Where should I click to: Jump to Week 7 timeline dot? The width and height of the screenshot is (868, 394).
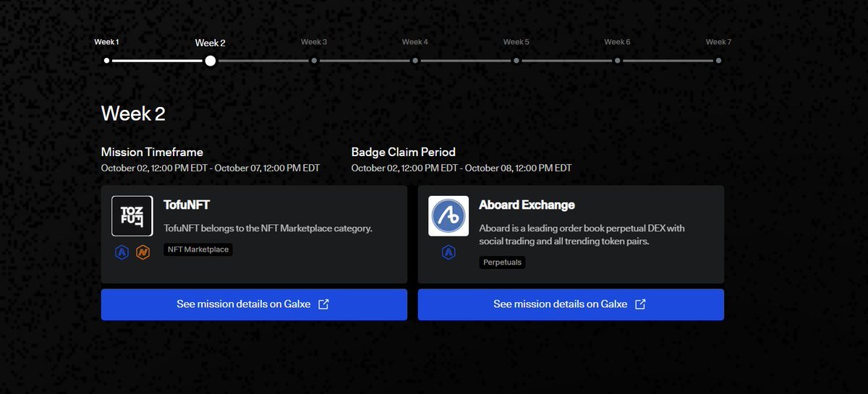click(x=718, y=61)
